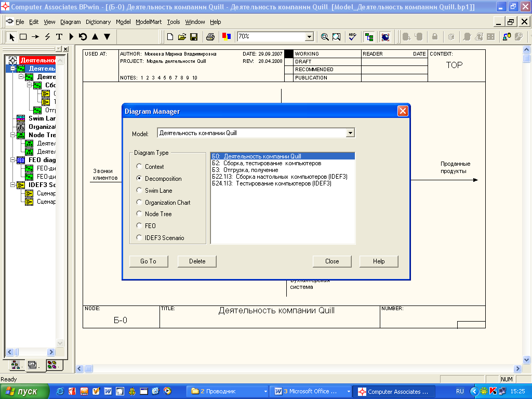Select the Decomposition radio button
The height and width of the screenshot is (399, 532).
pyautogui.click(x=139, y=178)
